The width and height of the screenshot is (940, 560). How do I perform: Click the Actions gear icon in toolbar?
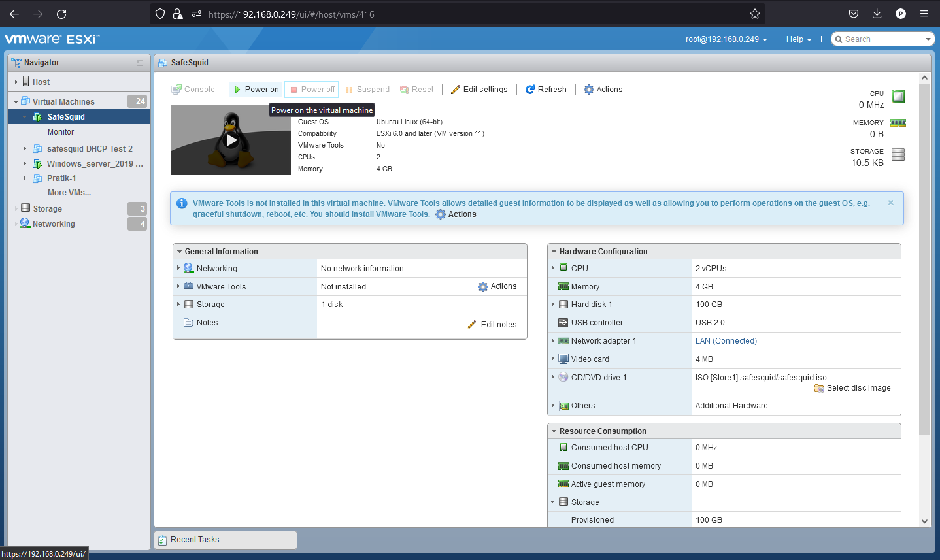click(589, 90)
